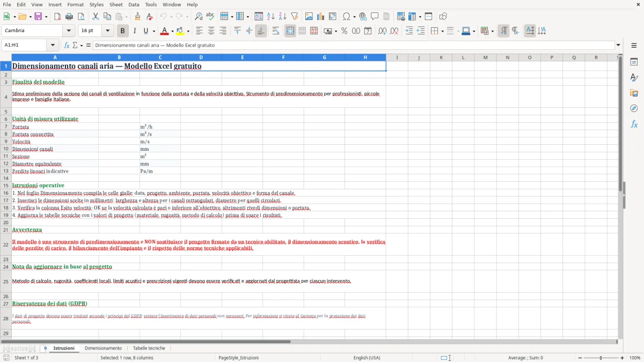Viewport: 644px width, 362px height.
Task: Sort ascending A to Z
Action: coord(271,17)
